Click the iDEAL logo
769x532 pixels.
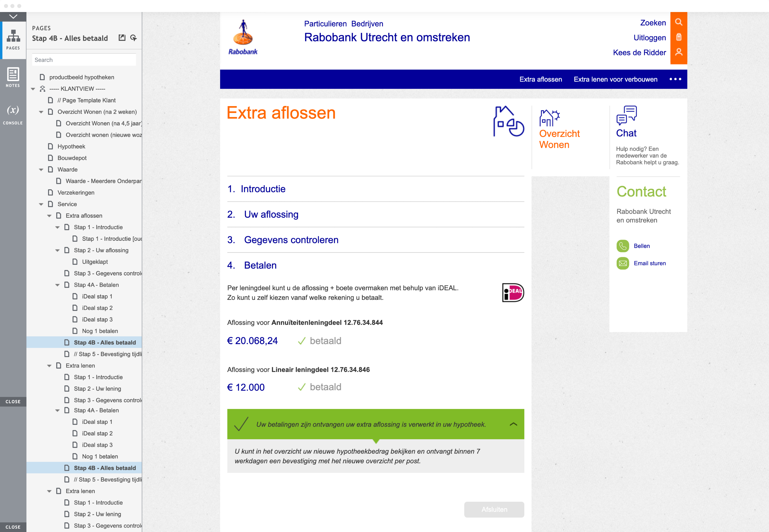pos(513,293)
